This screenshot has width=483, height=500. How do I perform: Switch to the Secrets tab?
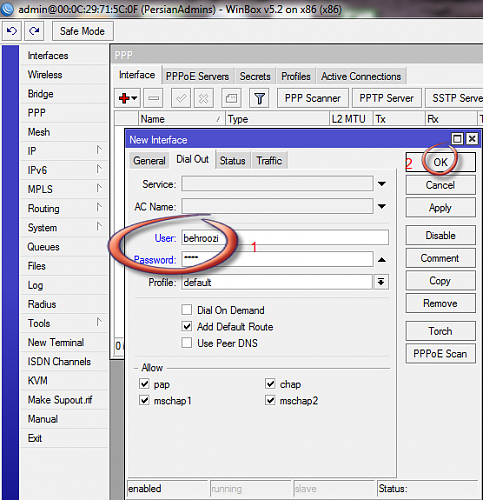click(x=255, y=76)
